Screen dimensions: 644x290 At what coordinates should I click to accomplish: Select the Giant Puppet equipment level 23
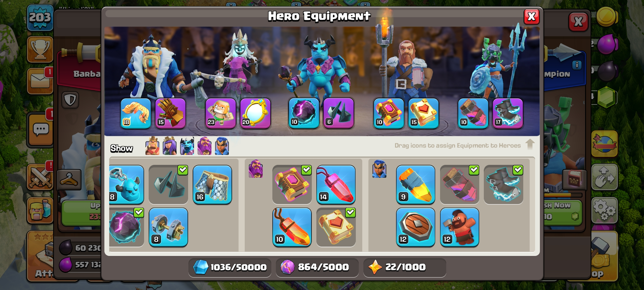tap(221, 113)
